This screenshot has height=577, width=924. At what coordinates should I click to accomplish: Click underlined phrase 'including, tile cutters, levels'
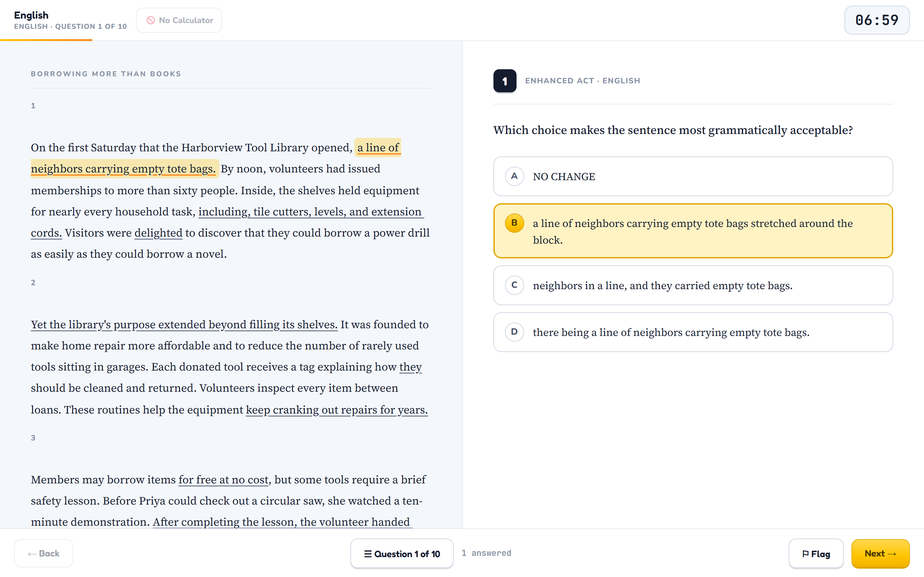272,212
